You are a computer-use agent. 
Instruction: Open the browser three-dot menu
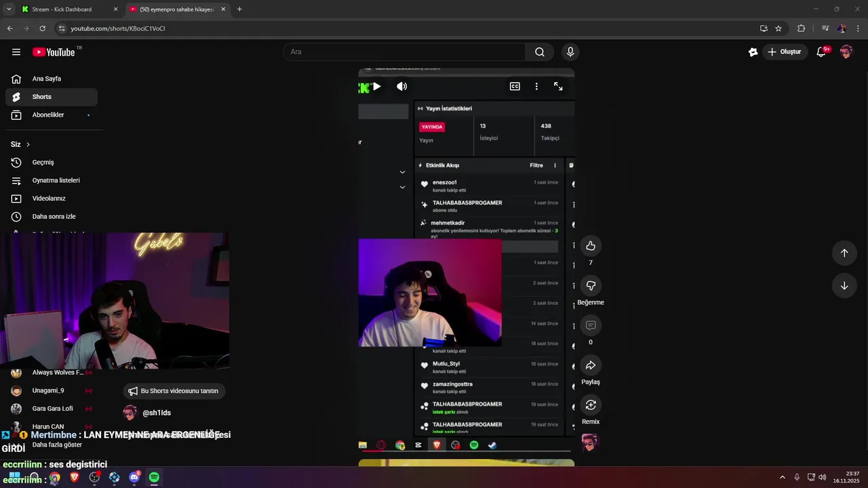point(859,28)
